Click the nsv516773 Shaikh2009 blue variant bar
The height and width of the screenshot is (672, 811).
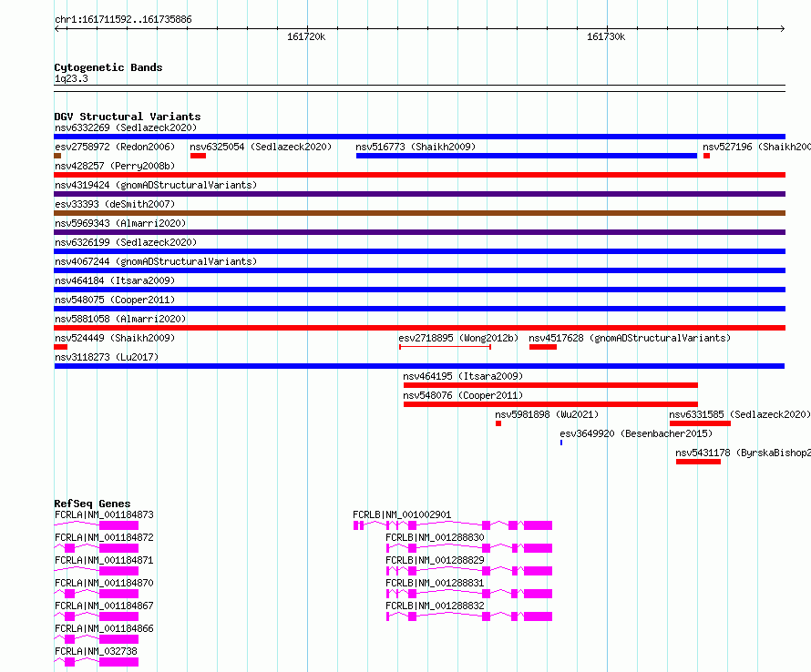(527, 156)
